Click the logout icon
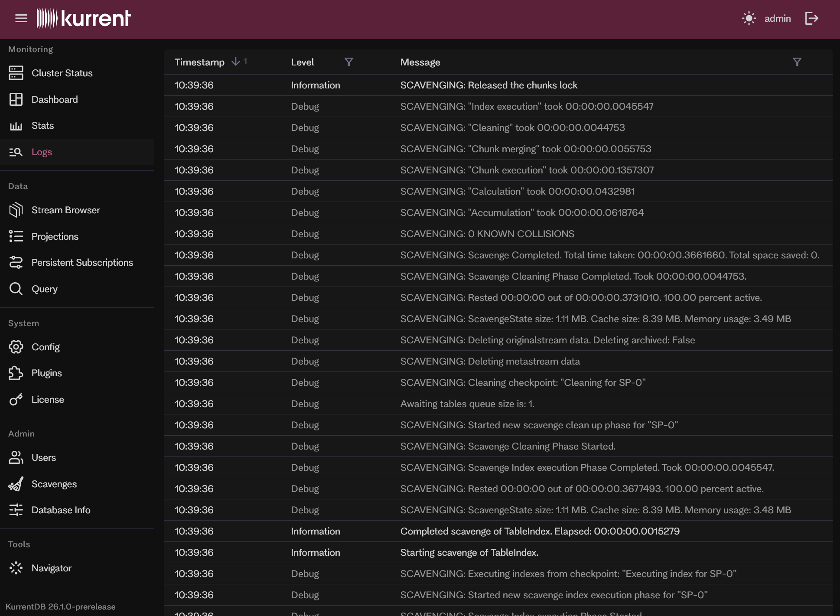 pyautogui.click(x=811, y=18)
